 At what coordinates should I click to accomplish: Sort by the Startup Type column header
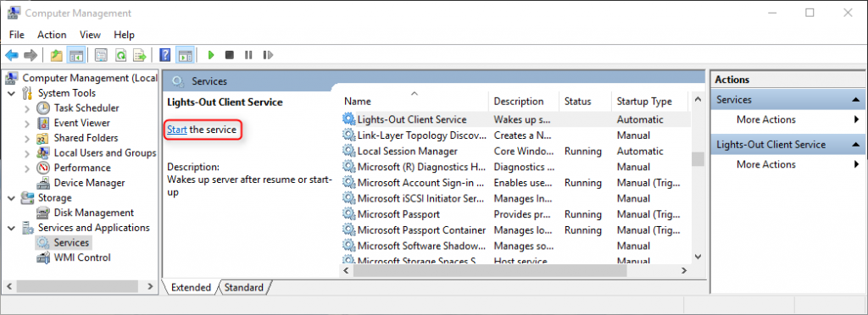[x=648, y=101]
